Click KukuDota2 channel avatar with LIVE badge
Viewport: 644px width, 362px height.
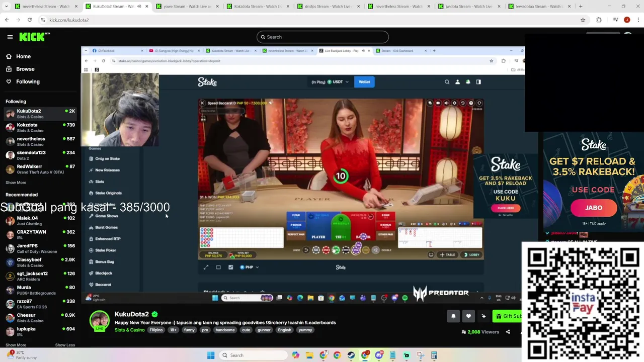click(x=100, y=321)
